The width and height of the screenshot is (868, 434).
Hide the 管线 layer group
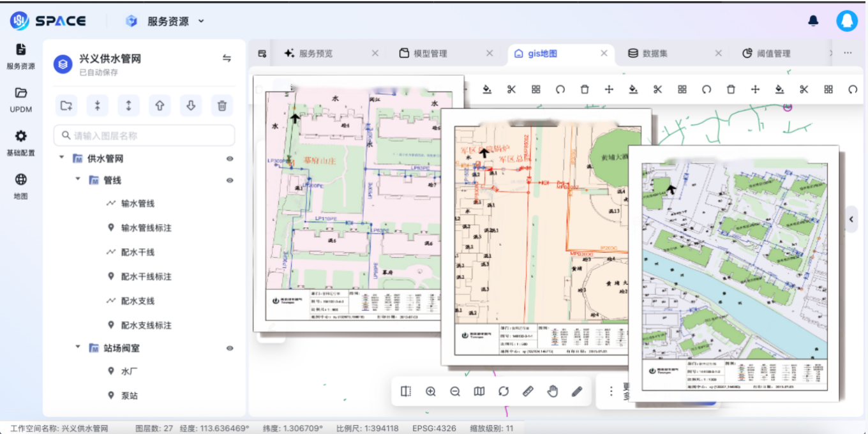point(230,181)
